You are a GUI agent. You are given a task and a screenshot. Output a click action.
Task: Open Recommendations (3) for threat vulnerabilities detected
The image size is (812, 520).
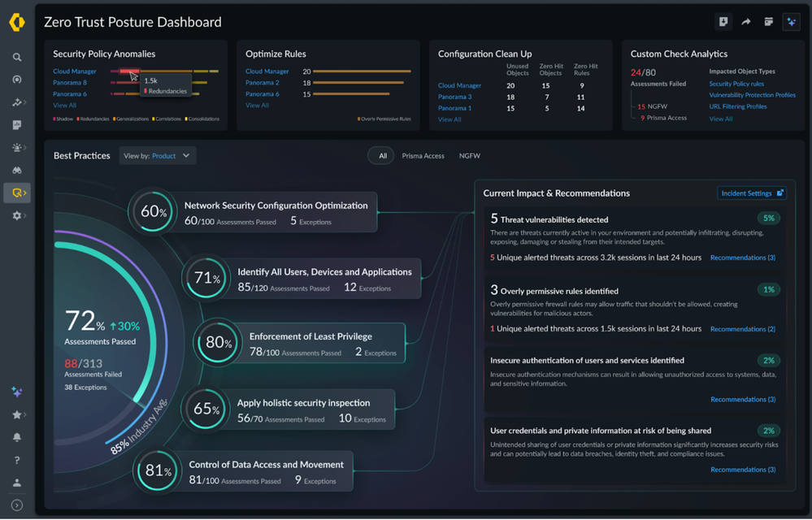click(742, 258)
